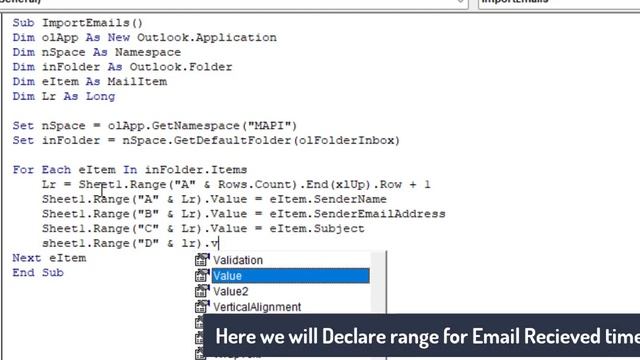Click the 'Dim eItem As MailItem' line
640x360 pixels.
pos(89,82)
